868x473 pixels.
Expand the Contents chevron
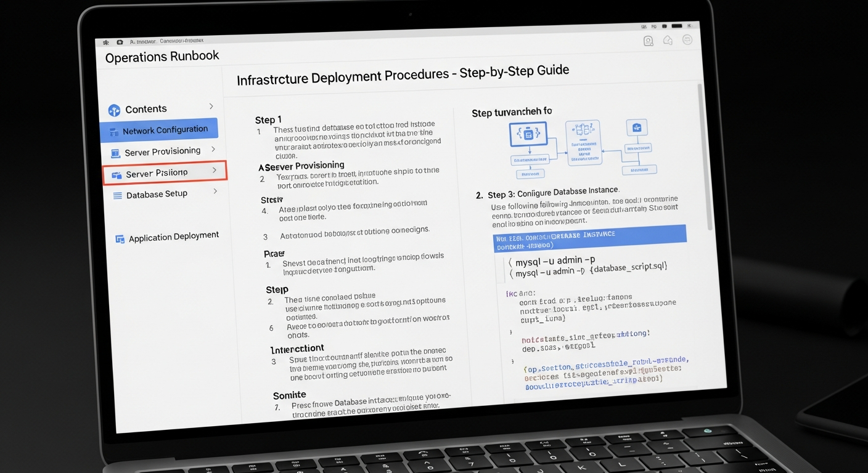211,107
